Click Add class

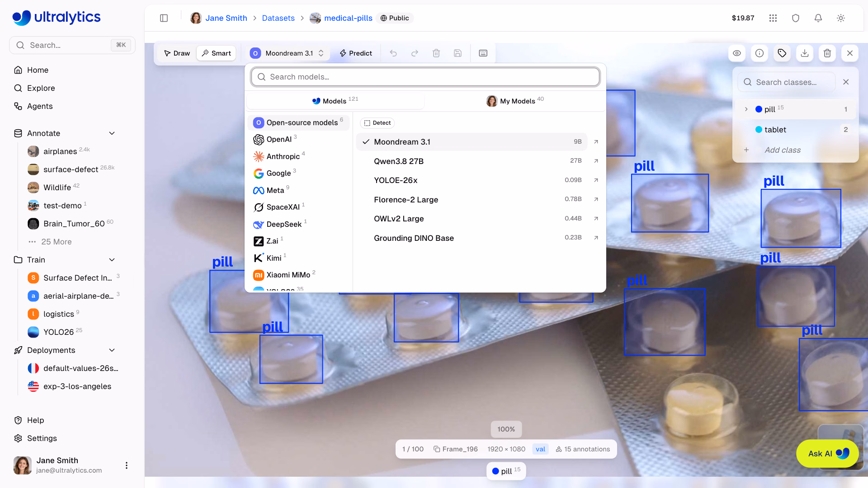click(783, 150)
